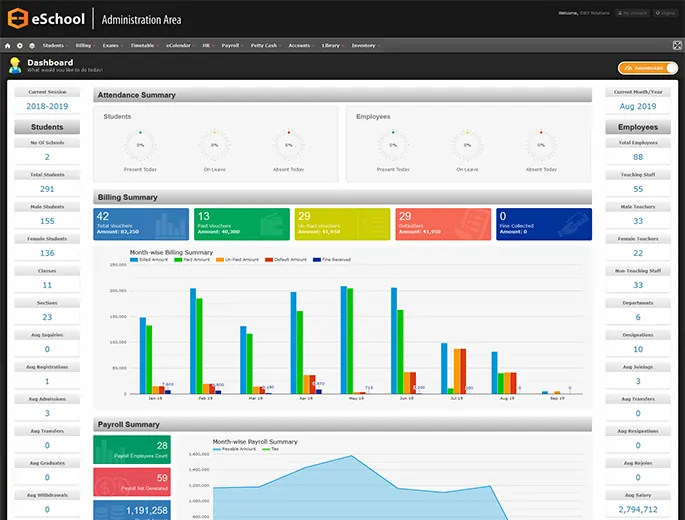Open the Exams dropdown menu

tap(112, 45)
